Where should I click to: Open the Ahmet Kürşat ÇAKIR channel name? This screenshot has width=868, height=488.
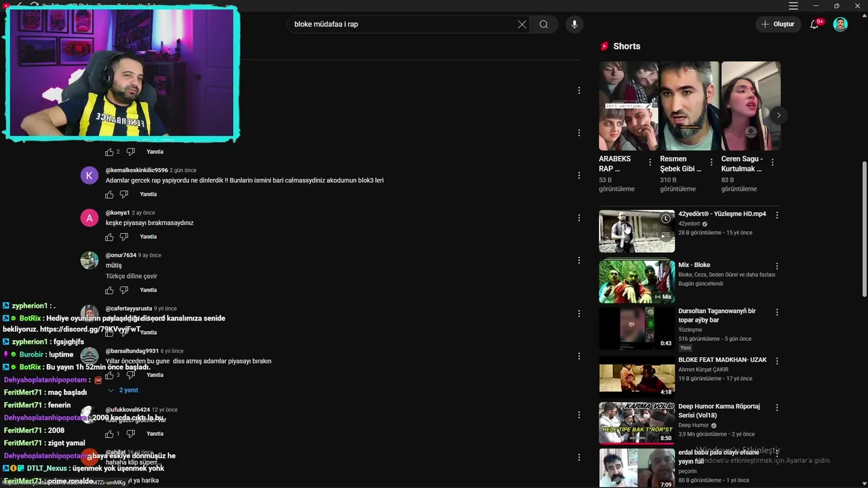tap(703, 369)
